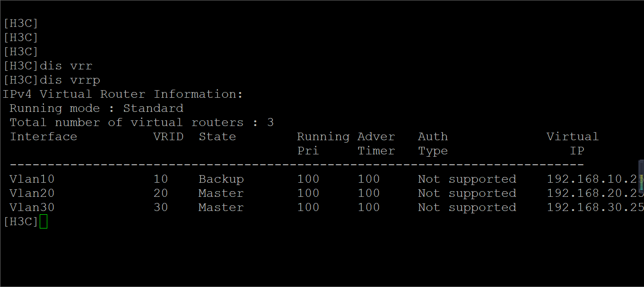
Task: Click the level meter widget on right edge
Action: [x=641, y=177]
